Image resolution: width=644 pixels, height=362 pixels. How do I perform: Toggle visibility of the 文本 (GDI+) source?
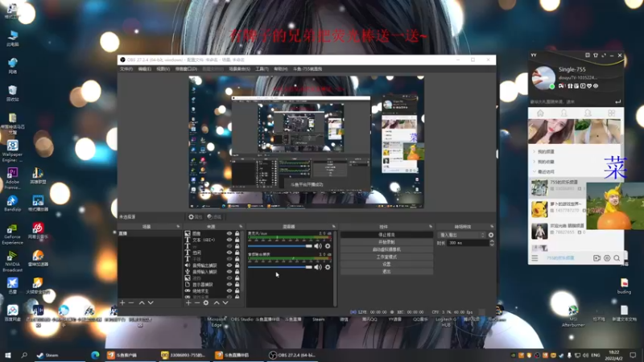coord(229,240)
